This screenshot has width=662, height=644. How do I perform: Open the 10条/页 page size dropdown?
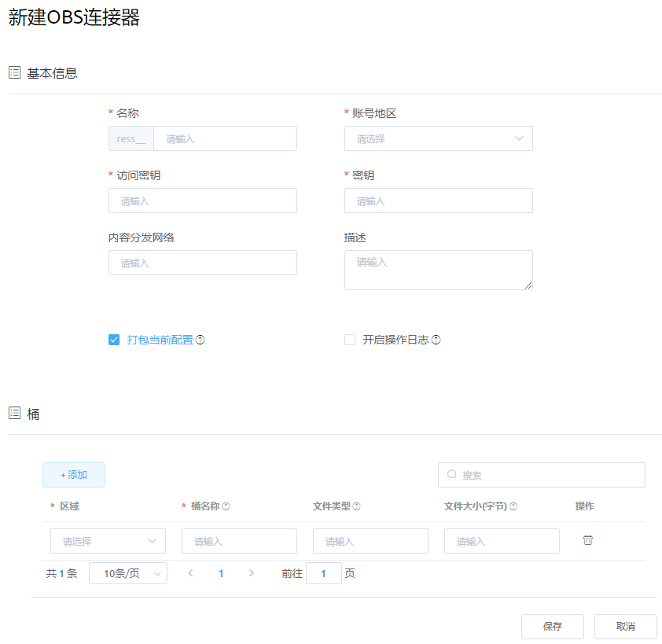128,573
